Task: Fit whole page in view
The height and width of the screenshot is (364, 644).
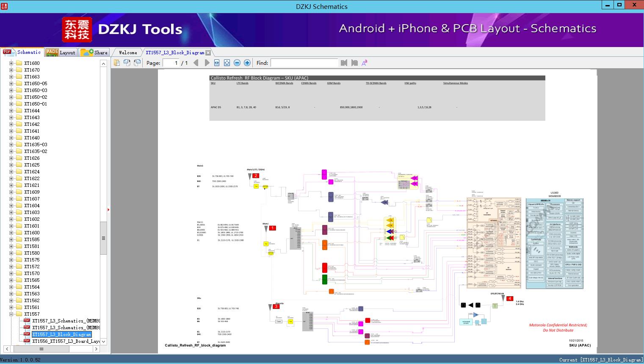Action: click(x=227, y=63)
